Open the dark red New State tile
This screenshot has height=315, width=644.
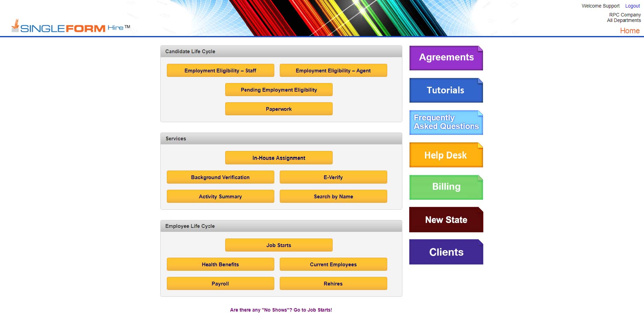(446, 220)
